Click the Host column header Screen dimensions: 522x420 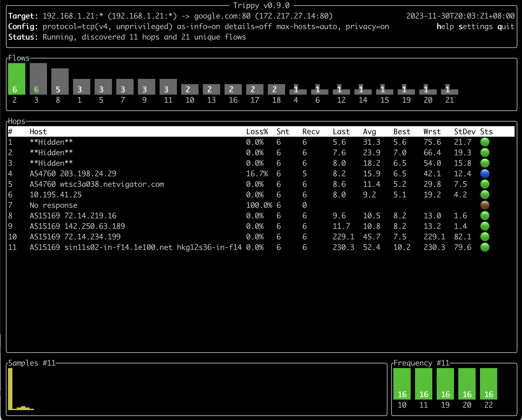pos(38,131)
